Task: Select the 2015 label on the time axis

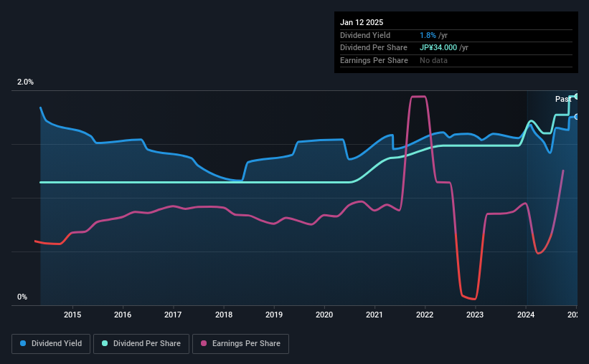Action: point(72,315)
